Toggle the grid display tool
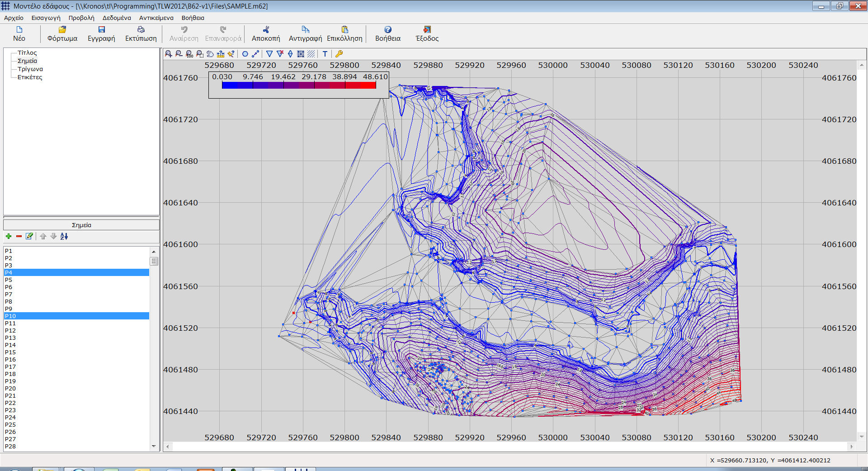 tap(301, 54)
